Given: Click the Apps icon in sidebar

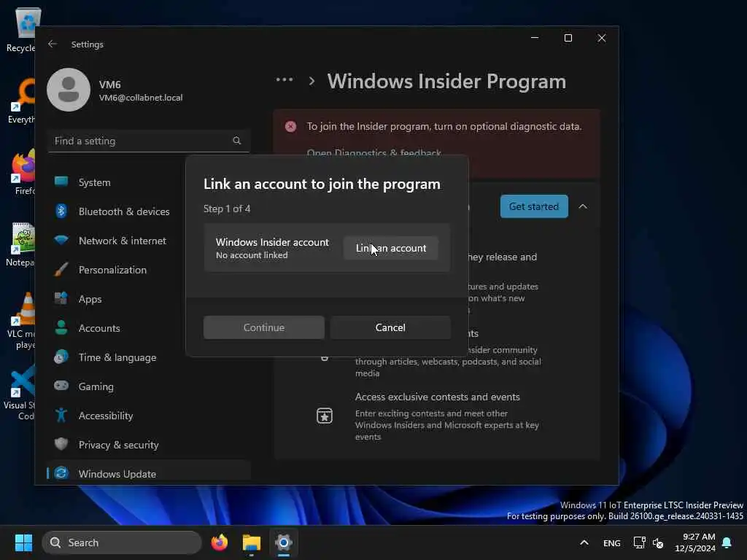Looking at the screenshot, I should (61, 298).
